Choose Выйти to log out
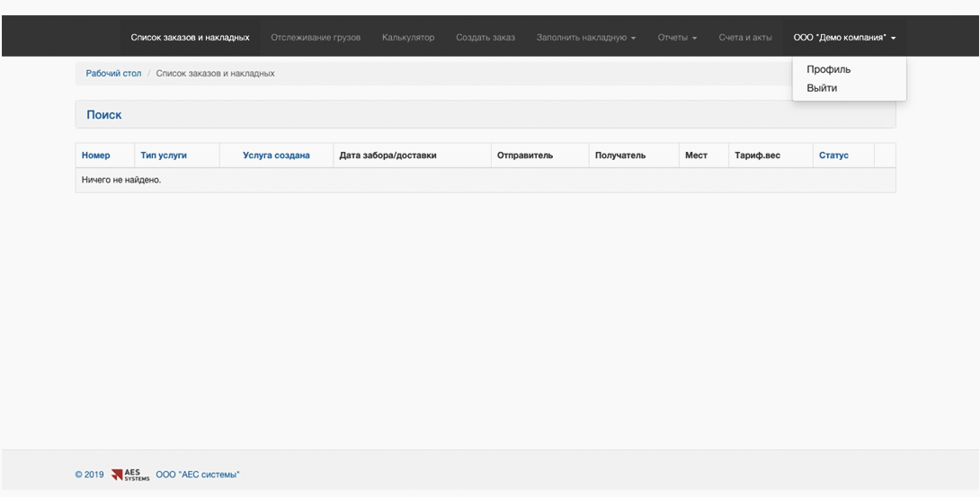 [821, 88]
